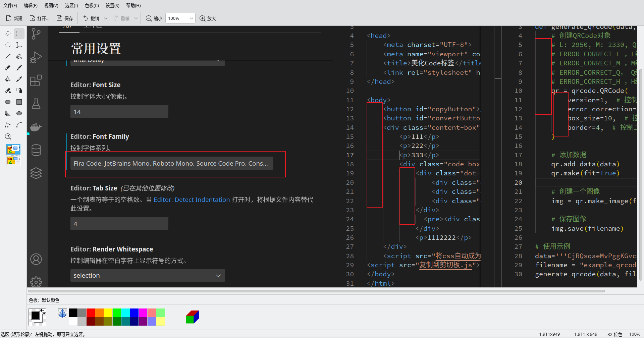
Task: Swap foreground and background colors
Action: [43, 312]
